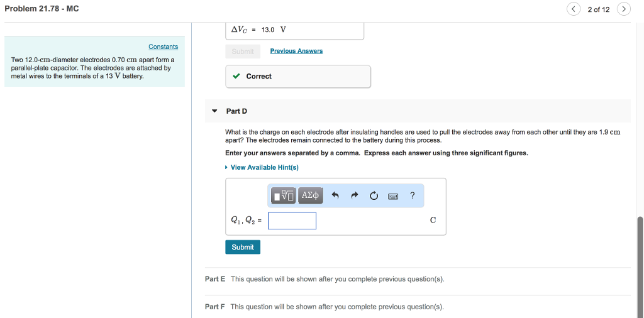644x318 pixels.
Task: Open the Constants link
Action: pyautogui.click(x=163, y=47)
